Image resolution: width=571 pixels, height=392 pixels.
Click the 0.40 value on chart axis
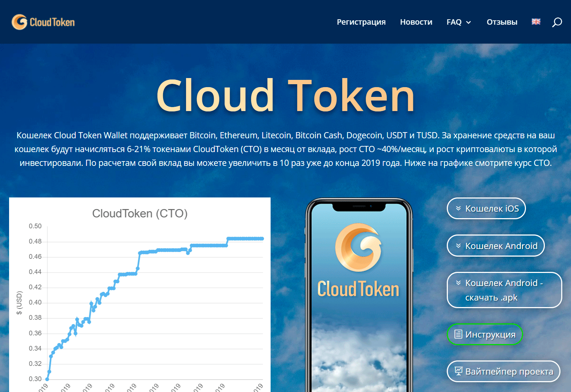click(35, 302)
